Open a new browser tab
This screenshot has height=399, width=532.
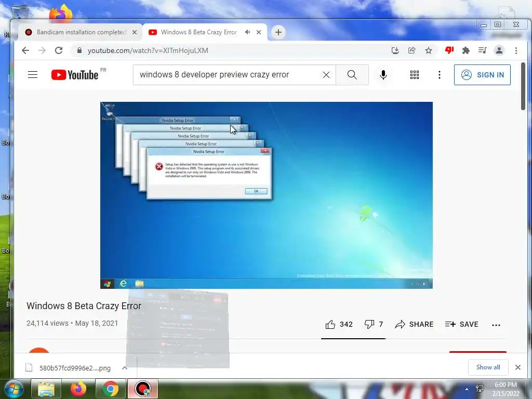click(x=278, y=32)
